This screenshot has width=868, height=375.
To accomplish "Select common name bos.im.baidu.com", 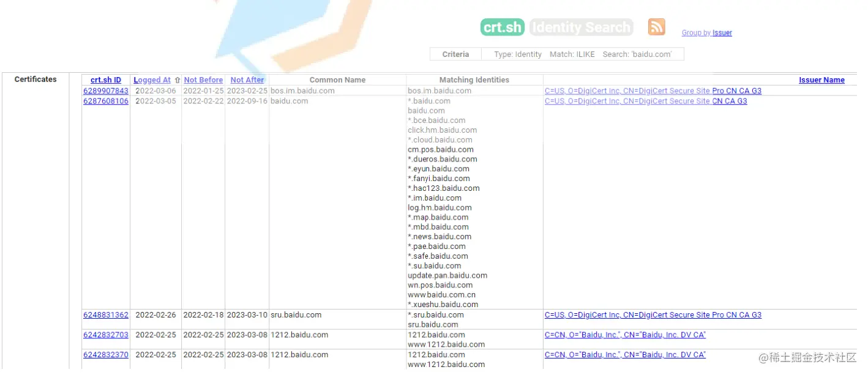I will (x=303, y=91).
